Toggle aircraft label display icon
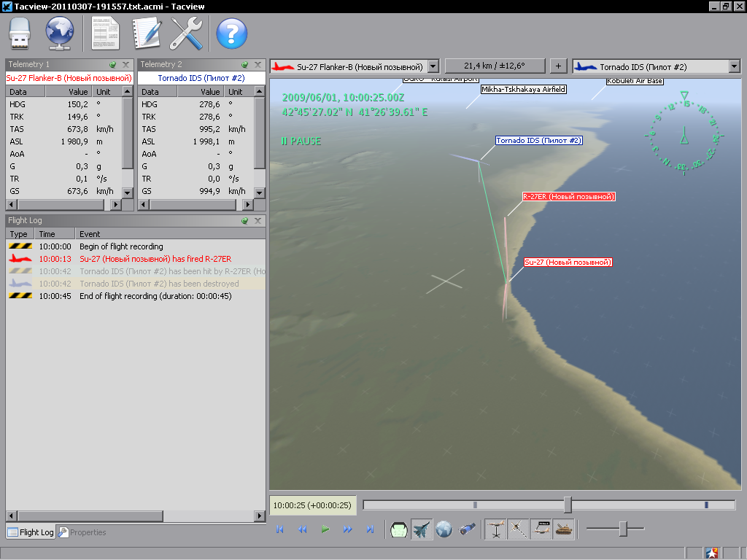747x560 pixels. pyautogui.click(x=541, y=529)
